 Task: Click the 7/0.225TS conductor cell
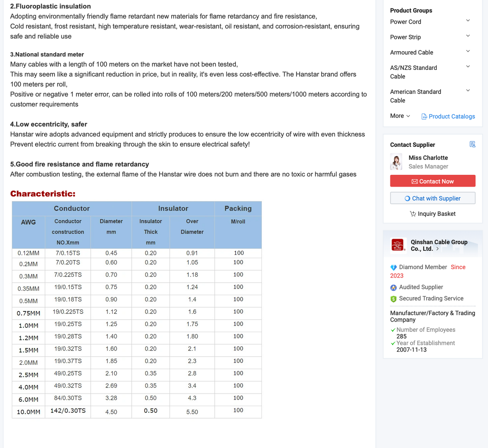[68, 275]
